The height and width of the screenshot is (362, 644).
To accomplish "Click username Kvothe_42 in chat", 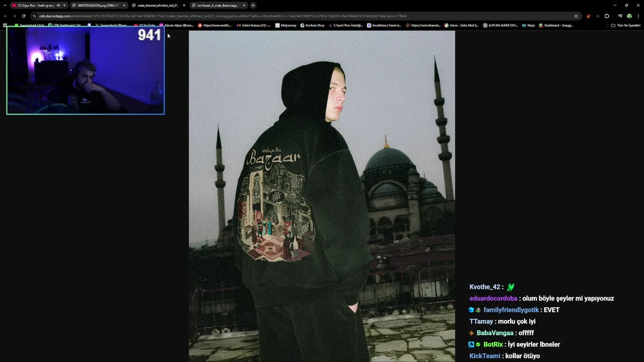I will tap(485, 287).
